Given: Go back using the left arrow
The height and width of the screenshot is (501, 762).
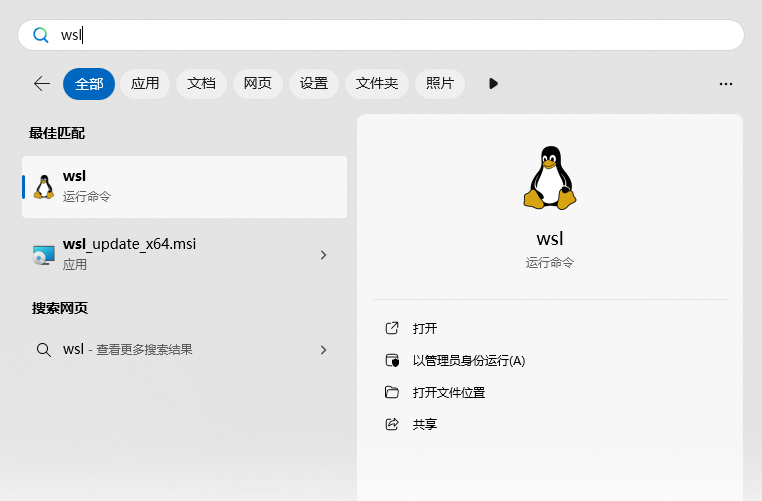Looking at the screenshot, I should pos(42,84).
